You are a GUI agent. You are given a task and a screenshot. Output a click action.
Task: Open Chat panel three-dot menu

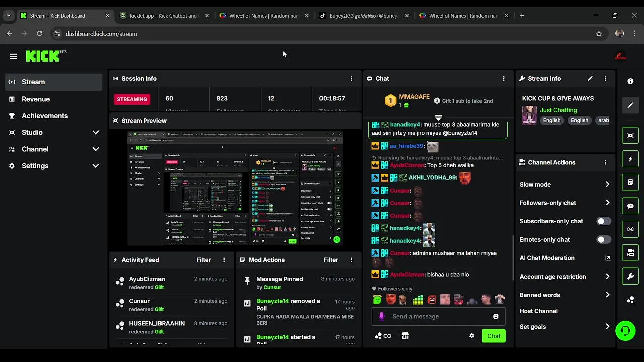click(503, 79)
